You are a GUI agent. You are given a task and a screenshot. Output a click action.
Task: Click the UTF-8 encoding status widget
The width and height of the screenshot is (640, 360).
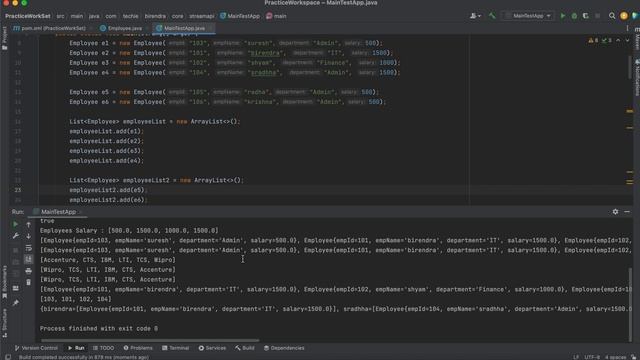(592, 357)
